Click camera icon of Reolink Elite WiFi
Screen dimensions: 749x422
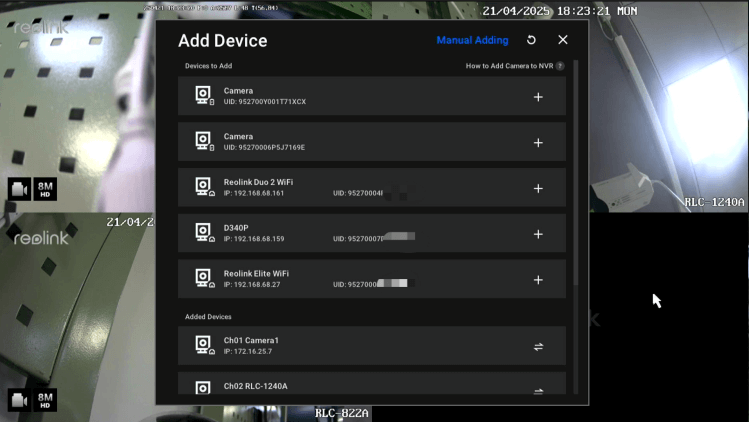coord(204,279)
